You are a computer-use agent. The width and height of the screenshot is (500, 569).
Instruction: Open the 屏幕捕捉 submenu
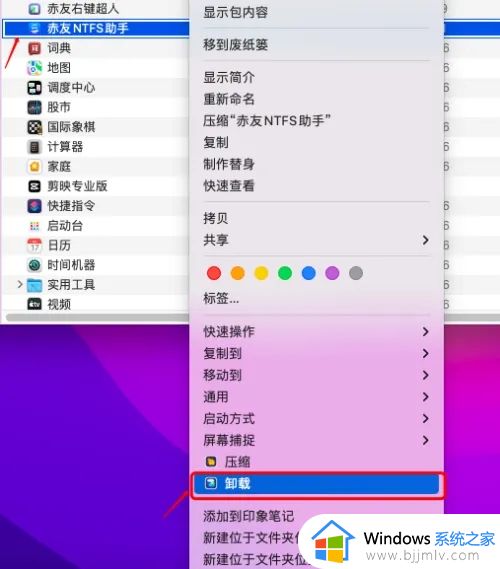point(316,440)
